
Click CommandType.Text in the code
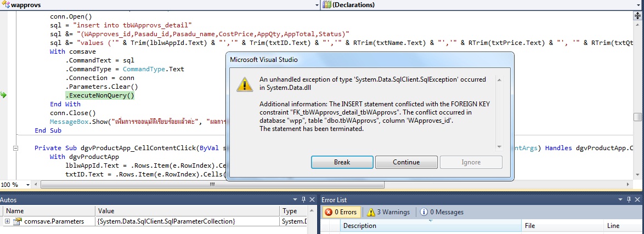tap(154, 69)
